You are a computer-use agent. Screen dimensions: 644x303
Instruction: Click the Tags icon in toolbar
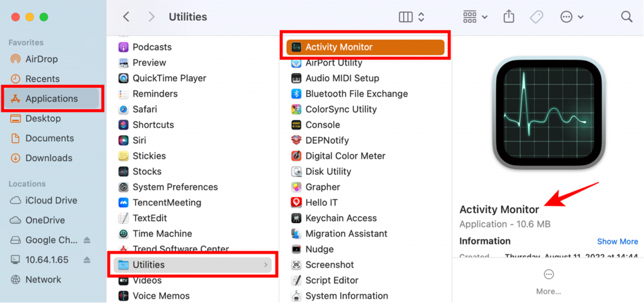tap(536, 17)
